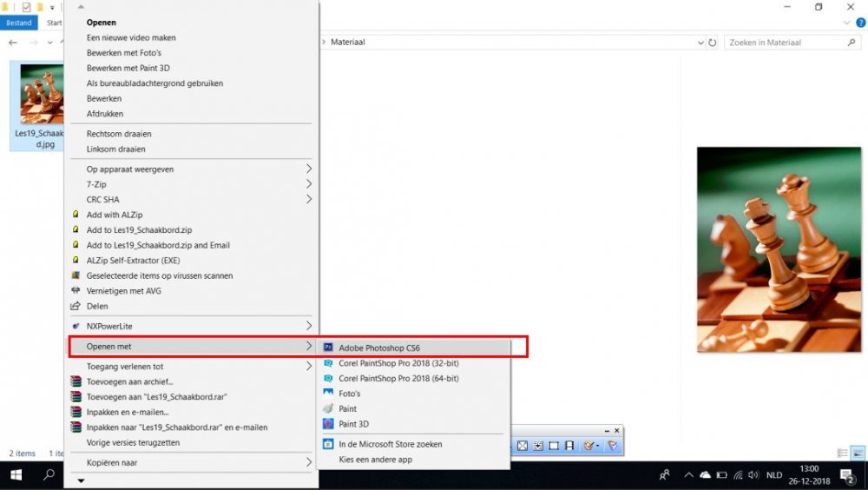
Task: Search in the Microsoft Store
Action: (390, 444)
